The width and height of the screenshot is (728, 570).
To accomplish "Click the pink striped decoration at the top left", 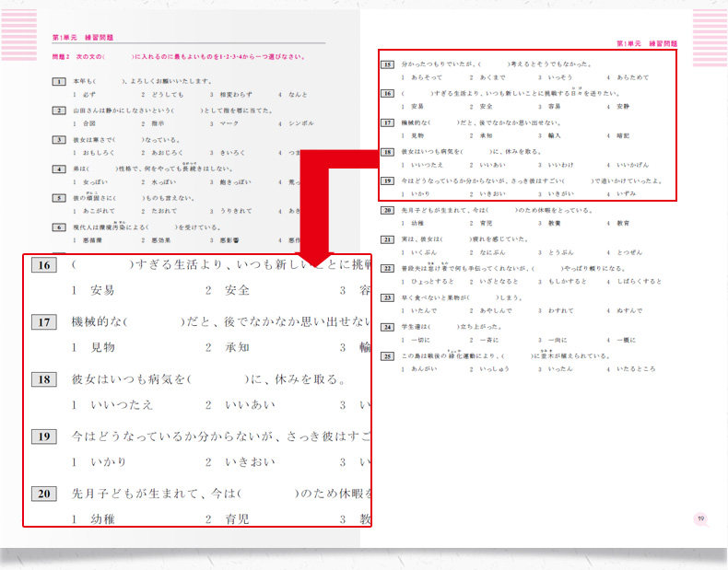I will pyautogui.click(x=19, y=34).
